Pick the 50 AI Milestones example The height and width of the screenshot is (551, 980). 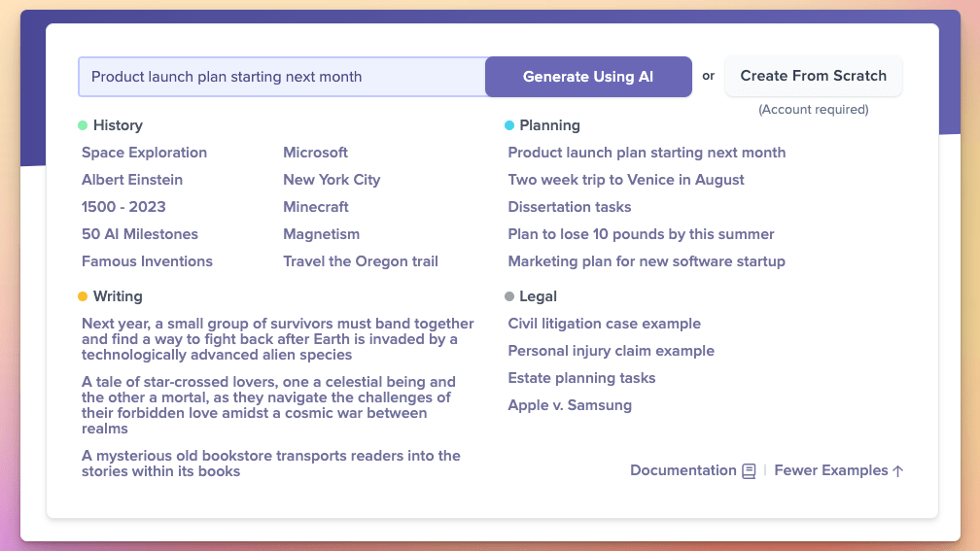(140, 234)
